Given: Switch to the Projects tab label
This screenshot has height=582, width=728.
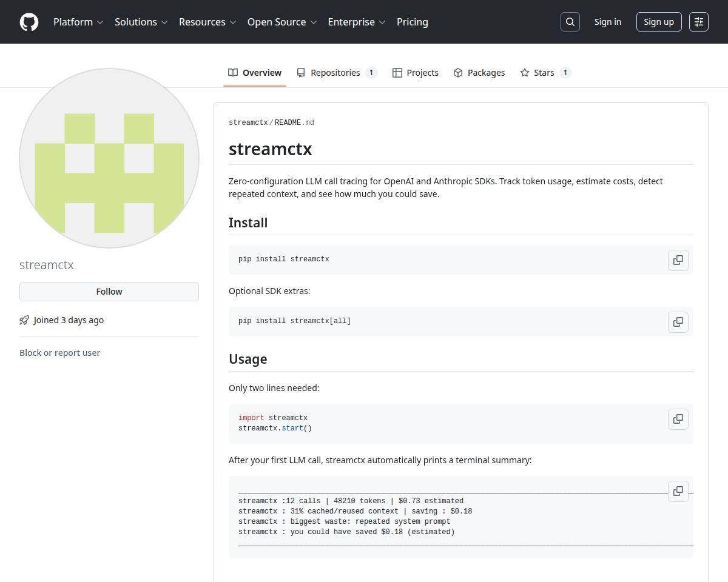Looking at the screenshot, I should click(423, 73).
